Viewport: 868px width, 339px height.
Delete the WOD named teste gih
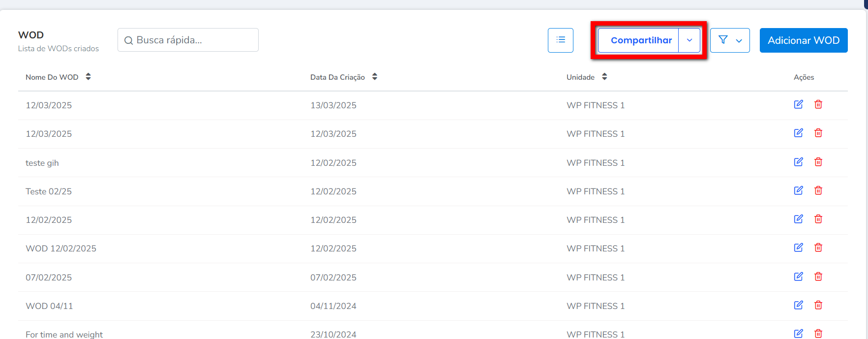818,162
